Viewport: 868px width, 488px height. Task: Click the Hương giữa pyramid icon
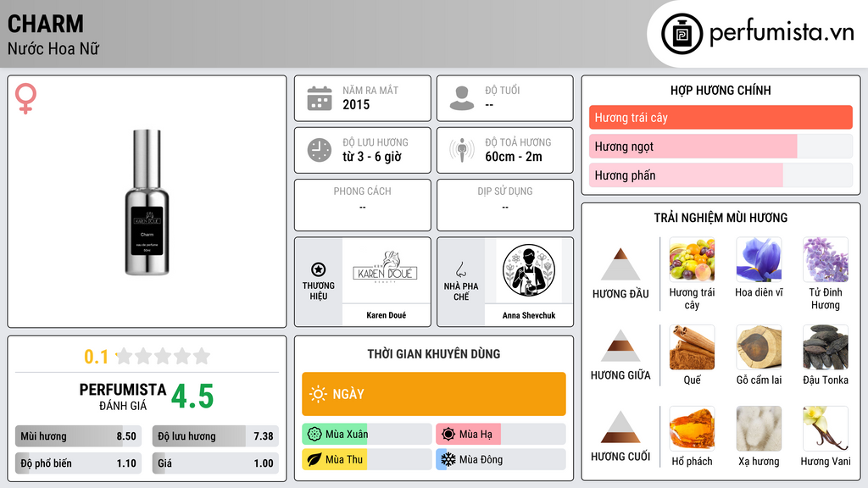click(x=620, y=346)
